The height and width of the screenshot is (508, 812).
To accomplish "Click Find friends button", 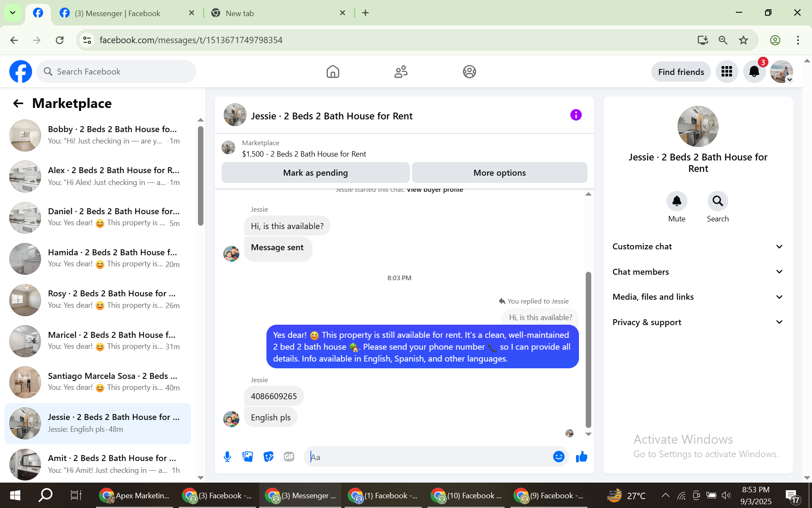I will 681,72.
